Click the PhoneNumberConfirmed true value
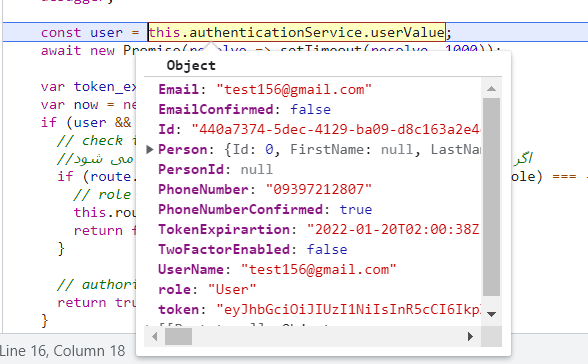588x364 pixels. 356,209
